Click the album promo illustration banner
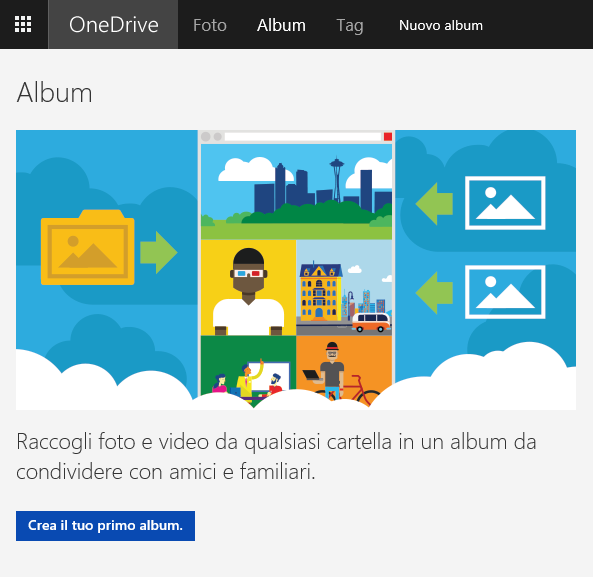The height and width of the screenshot is (577, 593). click(x=296, y=270)
